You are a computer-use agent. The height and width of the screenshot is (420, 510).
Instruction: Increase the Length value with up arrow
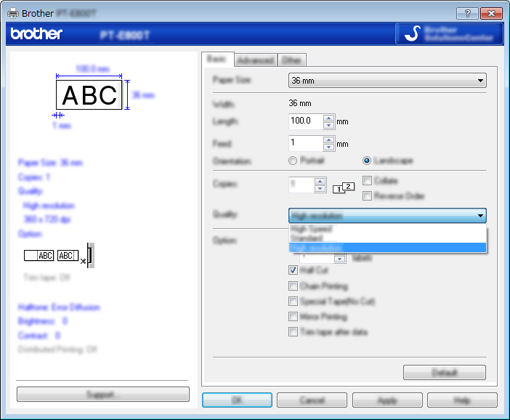[x=329, y=118]
